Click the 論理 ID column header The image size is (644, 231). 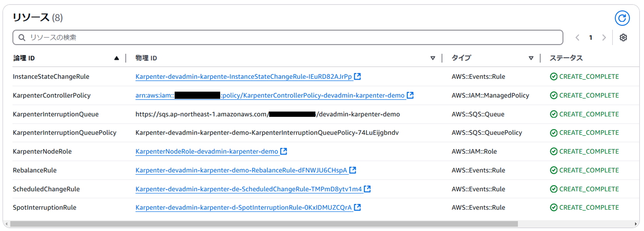coord(24,58)
